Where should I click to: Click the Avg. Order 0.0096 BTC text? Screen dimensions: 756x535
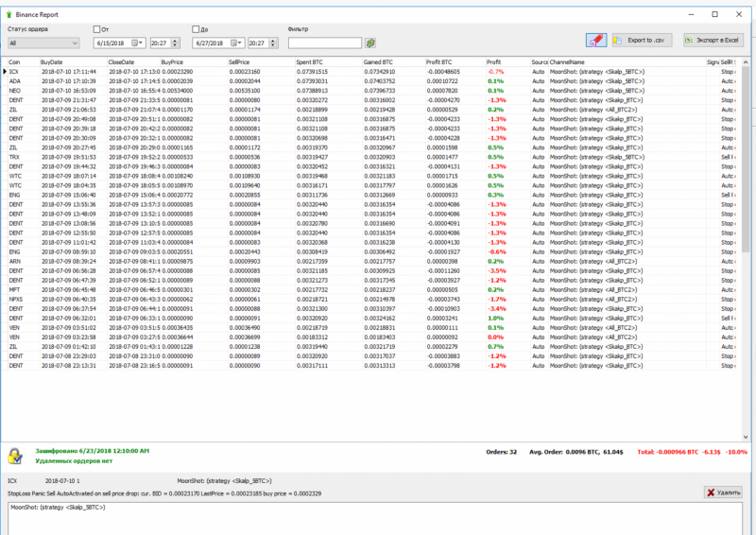pos(576,452)
